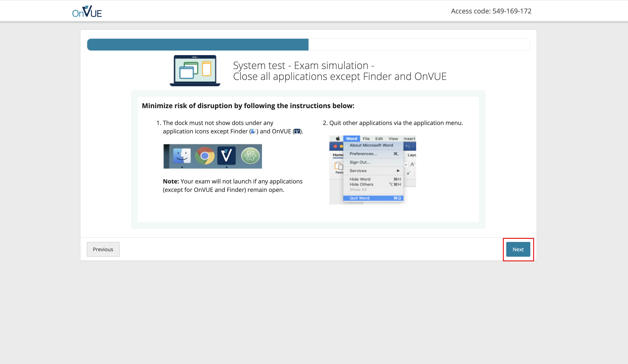This screenshot has height=364, width=628.
Task: Click the OnVUE logo in header
Action: (87, 11)
